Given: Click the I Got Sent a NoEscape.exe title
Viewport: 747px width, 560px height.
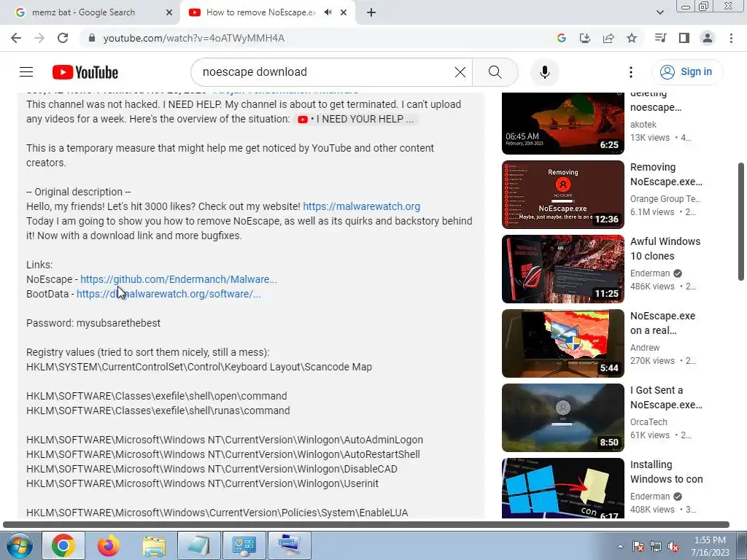Looking at the screenshot, I should click(666, 397).
